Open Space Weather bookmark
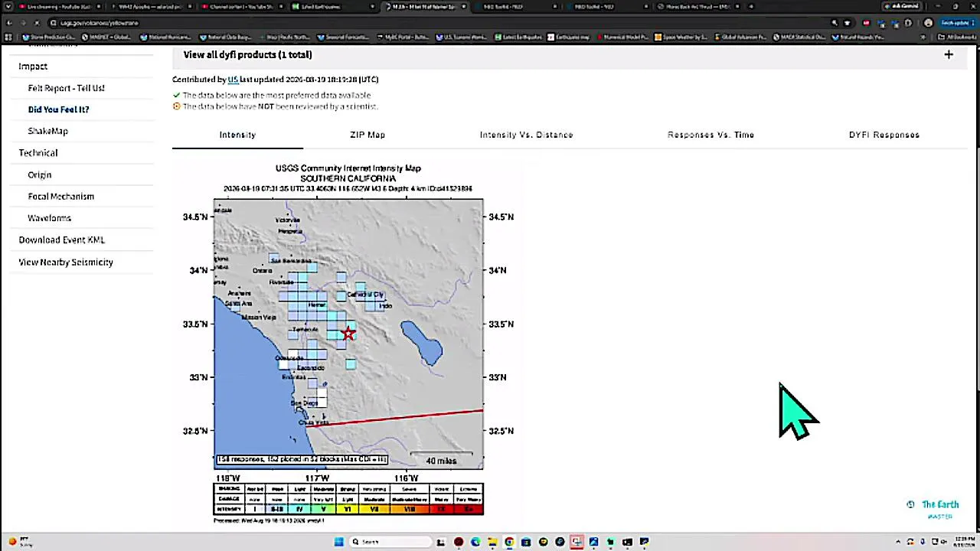Viewport: 980px width, 551px height. click(x=681, y=37)
